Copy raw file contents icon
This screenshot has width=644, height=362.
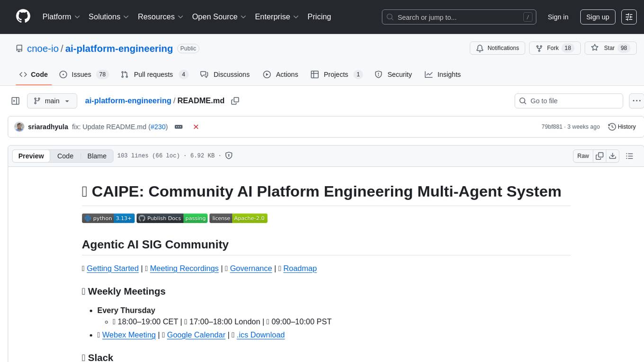(599, 156)
